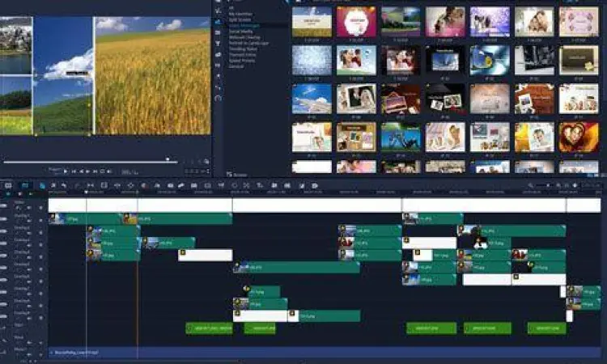
Task: Click the enlarge preview icon beside scrubber
Action: pos(206,161)
